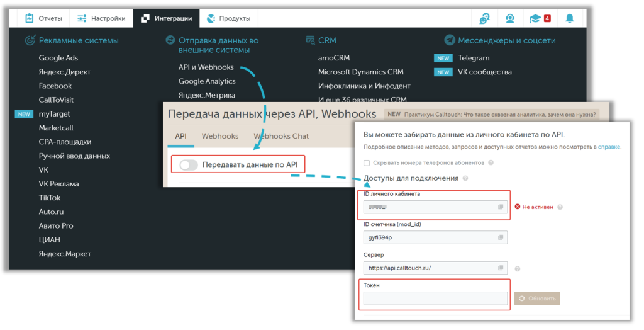This screenshot has width=644, height=330.
Task: Open the Marketcall integration
Action: pos(56,128)
